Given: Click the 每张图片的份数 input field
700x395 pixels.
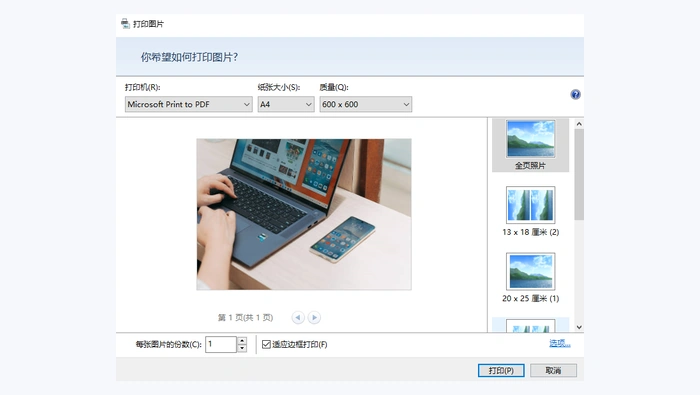Looking at the screenshot, I should coord(221,344).
